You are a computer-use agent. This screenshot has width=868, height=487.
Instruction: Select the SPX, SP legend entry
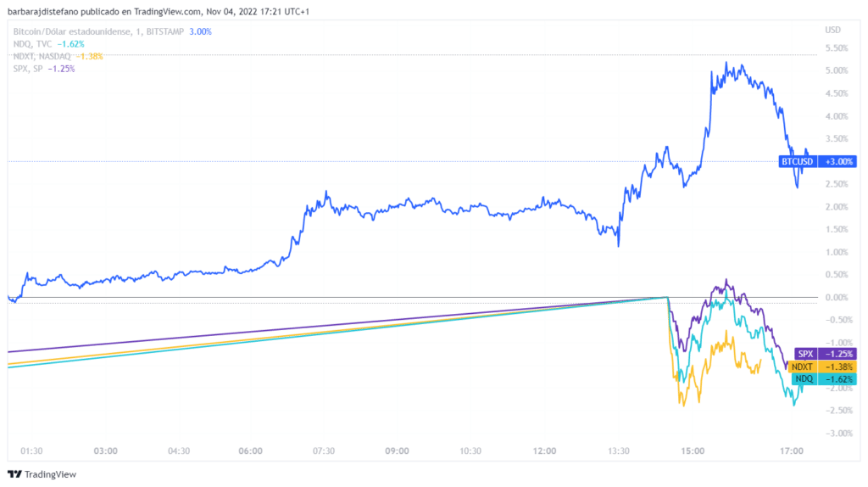click(x=28, y=69)
